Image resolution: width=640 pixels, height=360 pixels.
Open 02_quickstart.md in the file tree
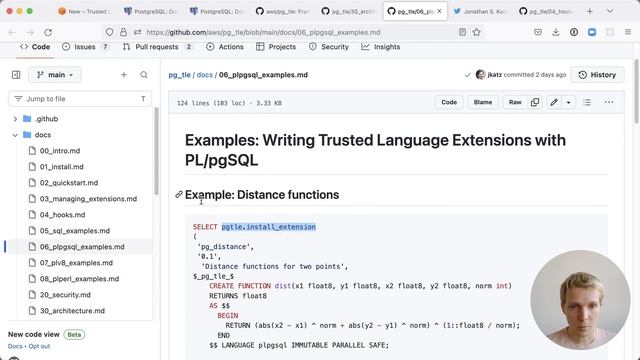coord(69,182)
